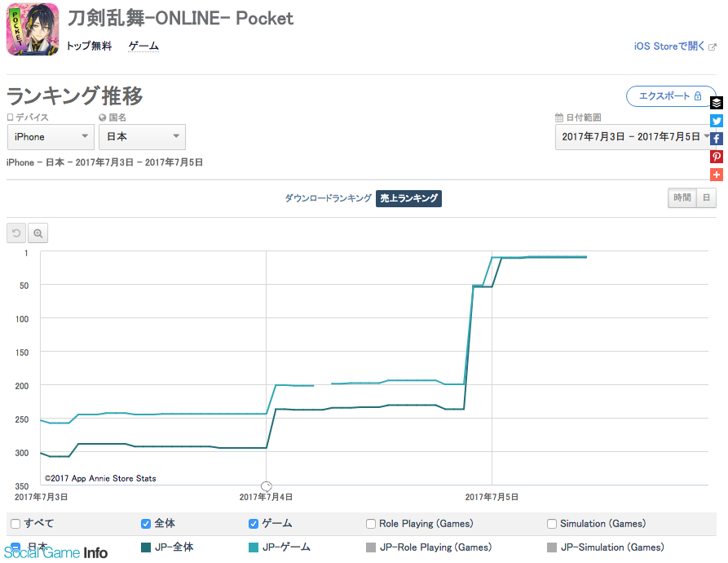The image size is (728, 563).
Task: Share on Twitter icon
Action: (717, 121)
